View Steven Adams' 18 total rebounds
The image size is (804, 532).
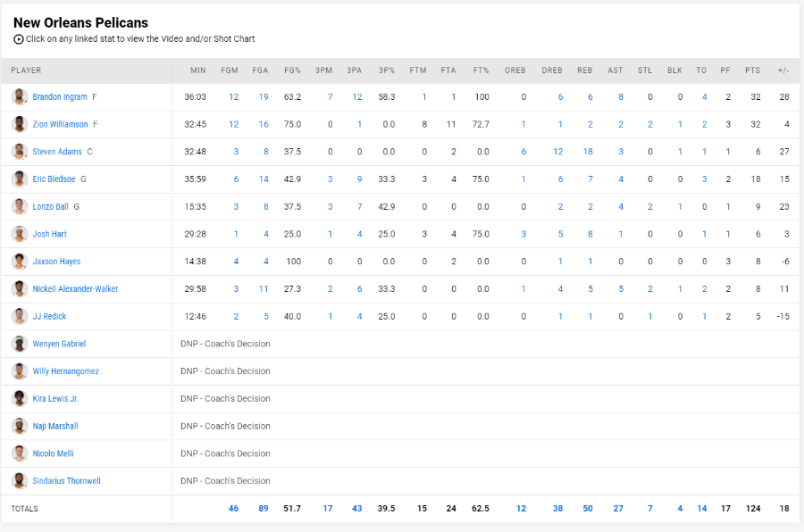pos(588,152)
